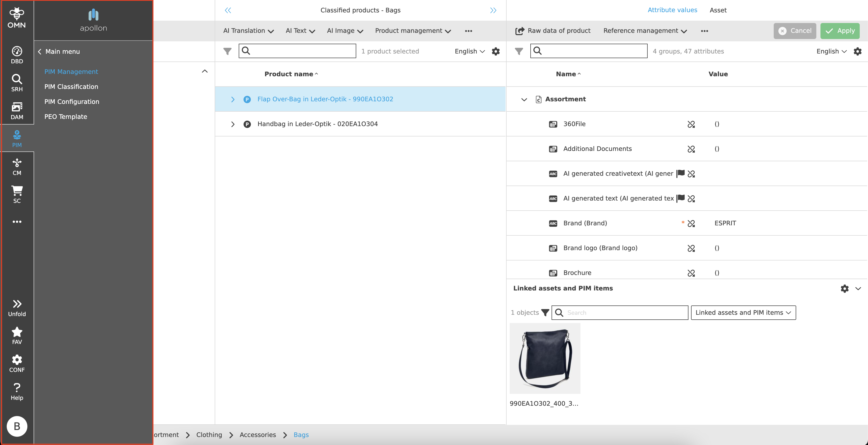Open the DAM module in sidebar

(17, 111)
